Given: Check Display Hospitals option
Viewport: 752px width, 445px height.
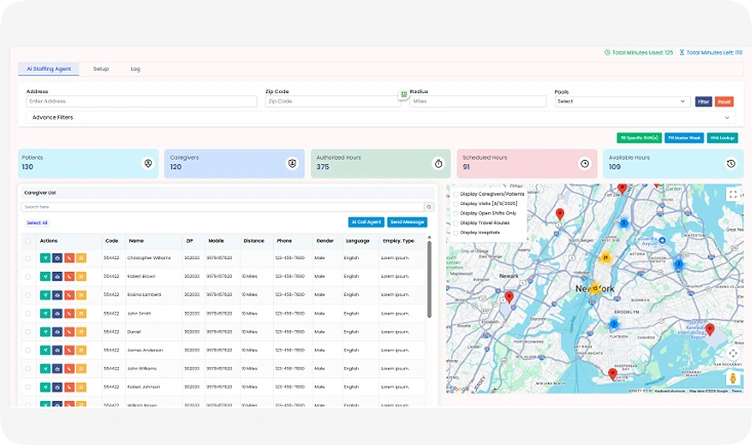Looking at the screenshot, I should (456, 233).
